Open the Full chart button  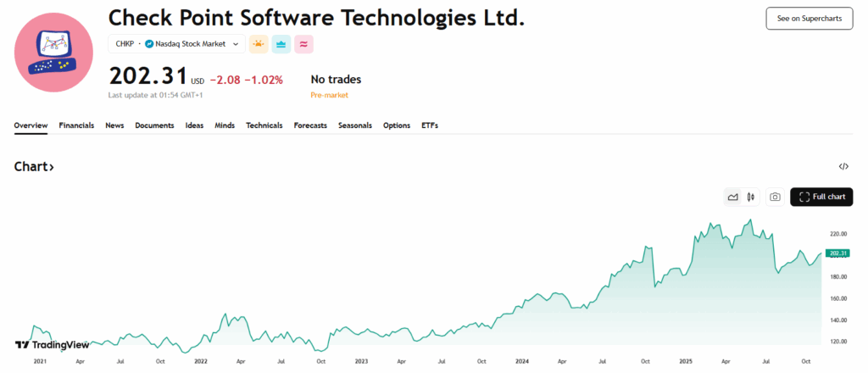tap(821, 197)
